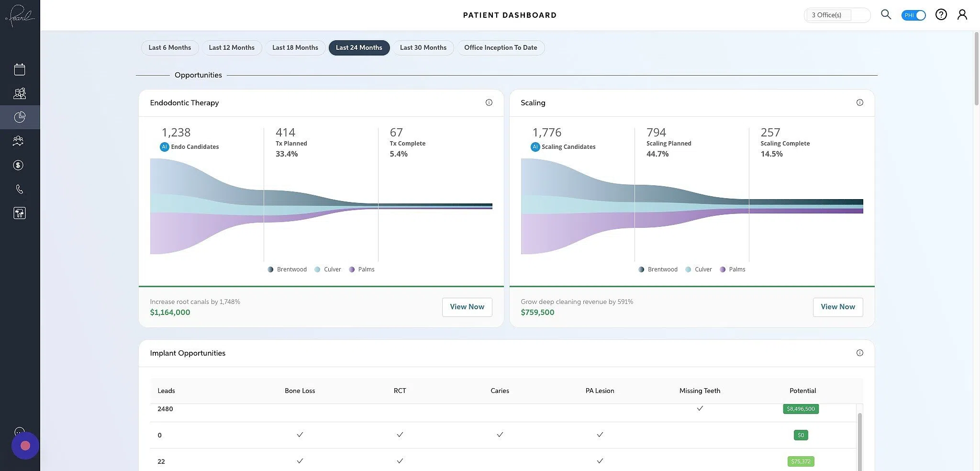
Task: Select the dollar billing icon in sidebar
Action: [x=18, y=165]
